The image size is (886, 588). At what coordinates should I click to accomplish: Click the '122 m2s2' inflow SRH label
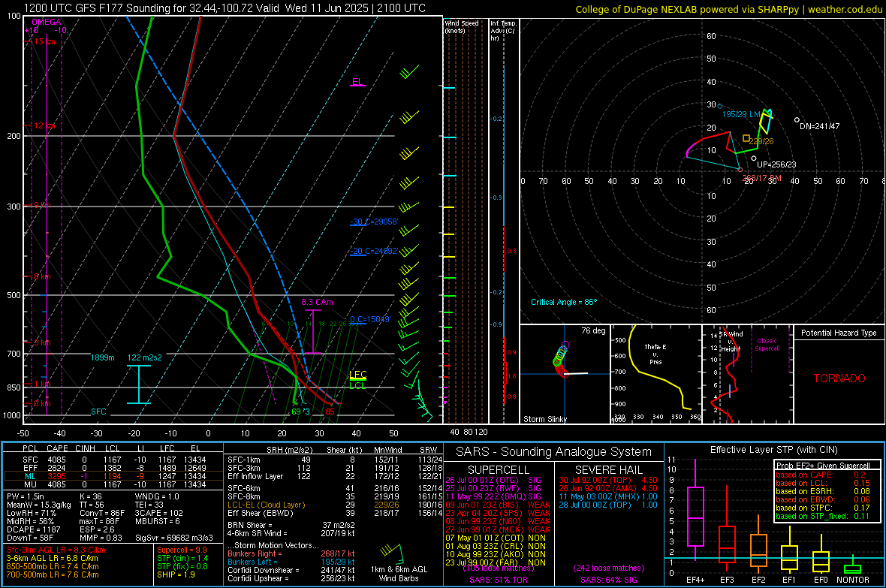tap(145, 357)
